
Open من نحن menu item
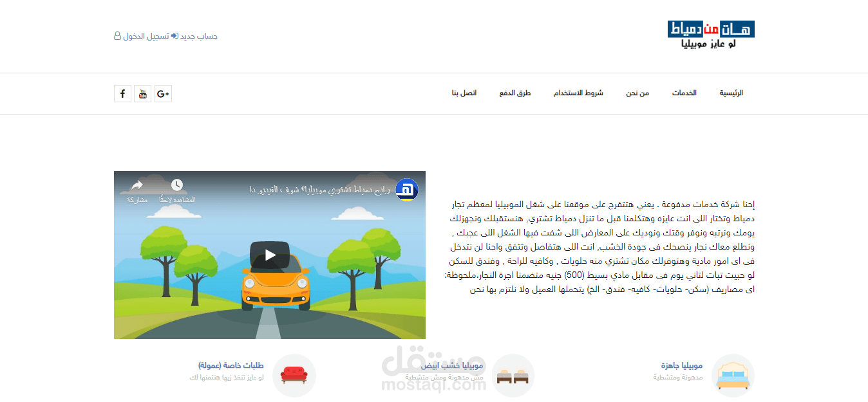point(637,93)
